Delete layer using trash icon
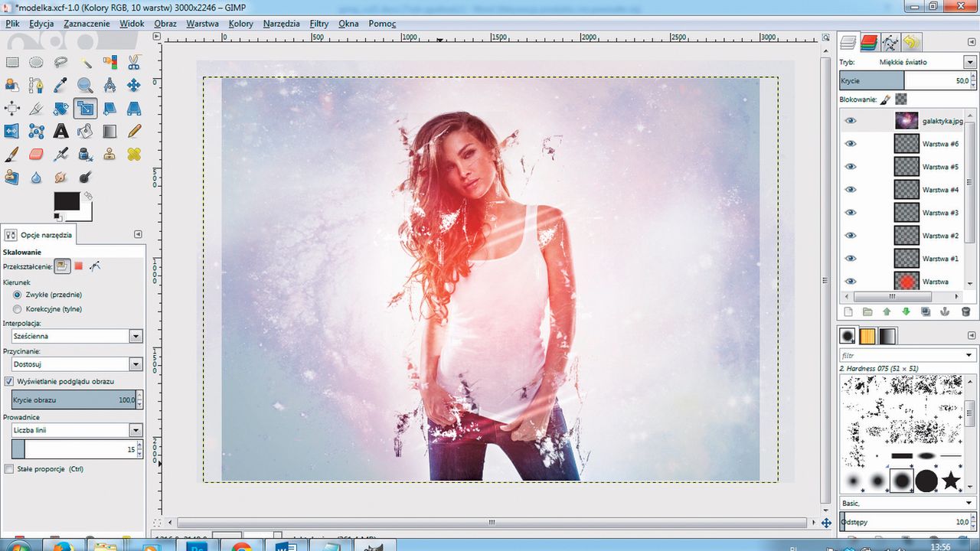980x551 pixels. (x=965, y=311)
